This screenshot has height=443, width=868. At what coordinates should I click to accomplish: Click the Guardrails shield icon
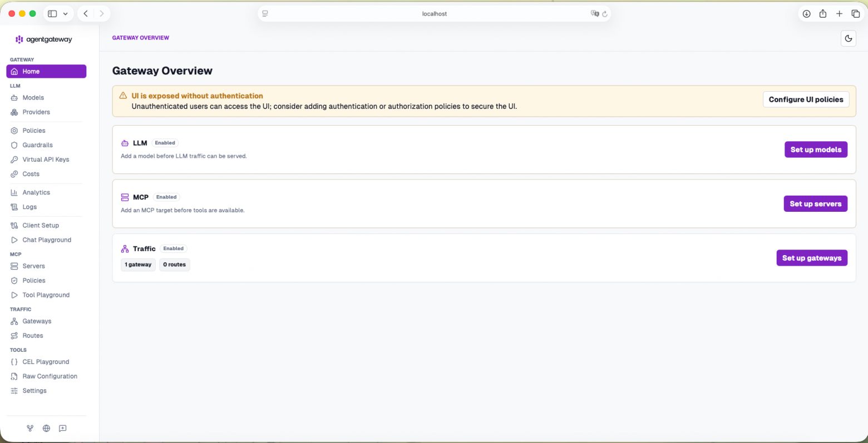14,145
